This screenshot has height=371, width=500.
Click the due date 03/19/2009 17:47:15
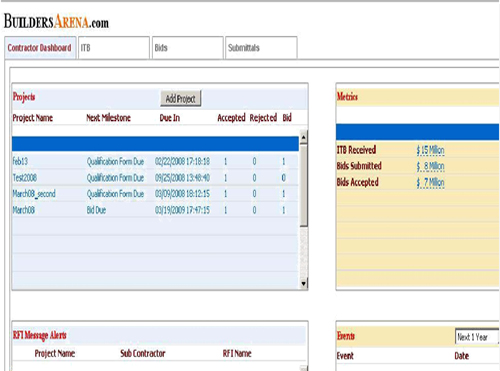[182, 210]
